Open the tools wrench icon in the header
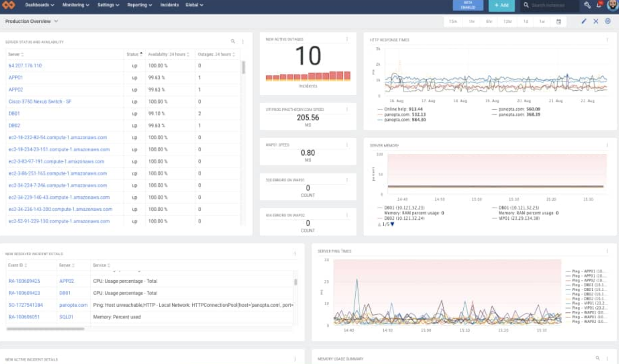Image resolution: width=619 pixels, height=364 pixels. tap(587, 5)
